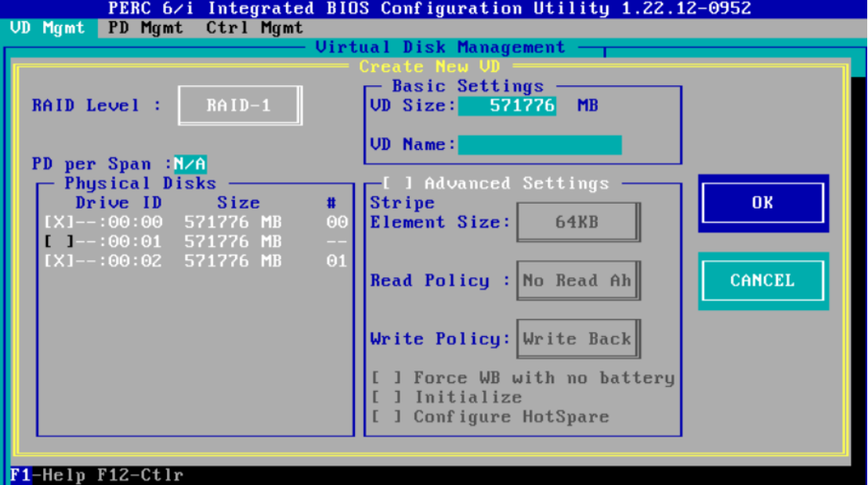The height and width of the screenshot is (485, 868).
Task: Confirm with the OK button
Action: (x=763, y=203)
